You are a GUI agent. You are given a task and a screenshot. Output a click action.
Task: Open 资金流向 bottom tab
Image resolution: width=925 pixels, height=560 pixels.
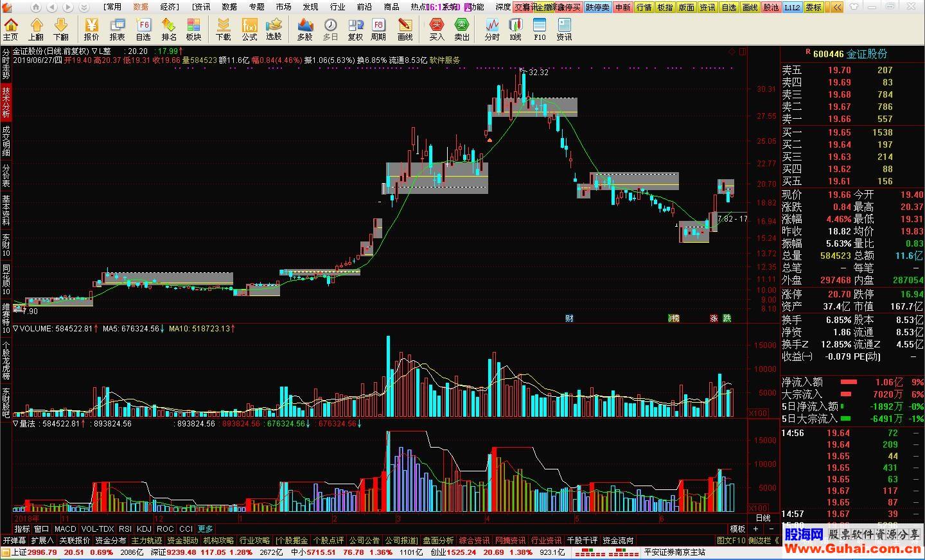(618, 540)
